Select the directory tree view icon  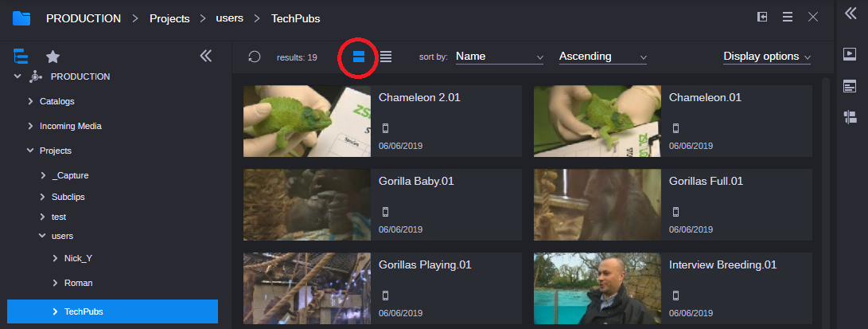(21, 57)
